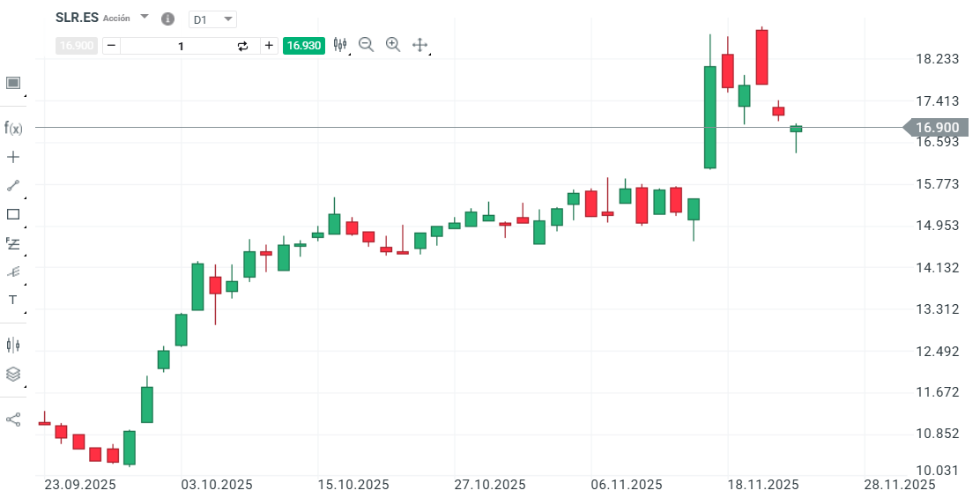Decrease trade volume with minus button
This screenshot has height=498, width=980.
pyautogui.click(x=111, y=46)
